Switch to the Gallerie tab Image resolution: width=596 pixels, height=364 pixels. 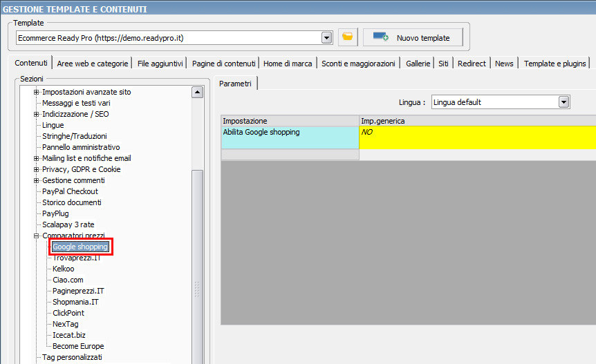point(418,64)
